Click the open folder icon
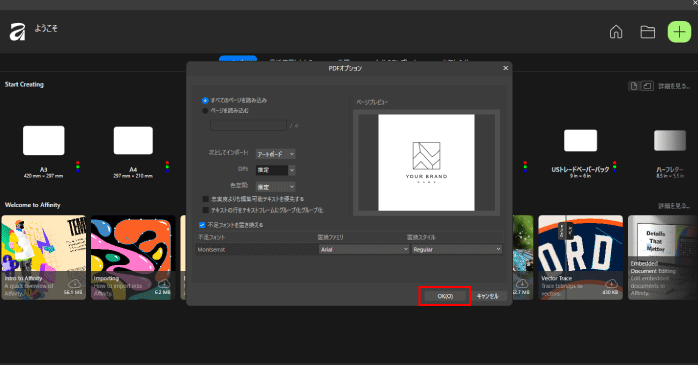The image size is (698, 365). click(647, 32)
